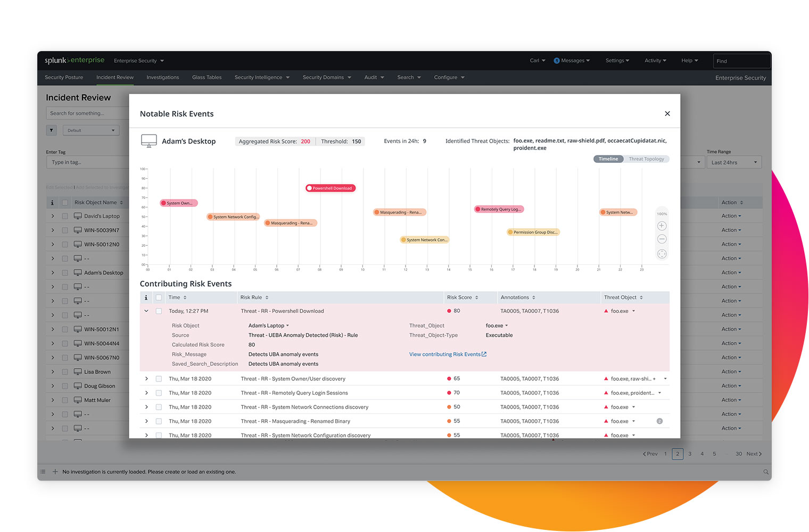This screenshot has width=809, height=532.
Task: Open foo.exe, proident... threat object dropdown
Action: click(636, 393)
